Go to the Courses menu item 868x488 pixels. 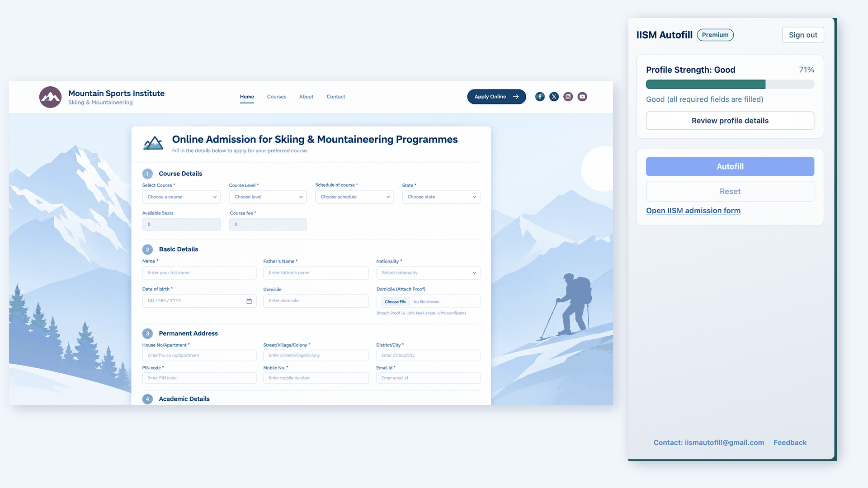277,97
